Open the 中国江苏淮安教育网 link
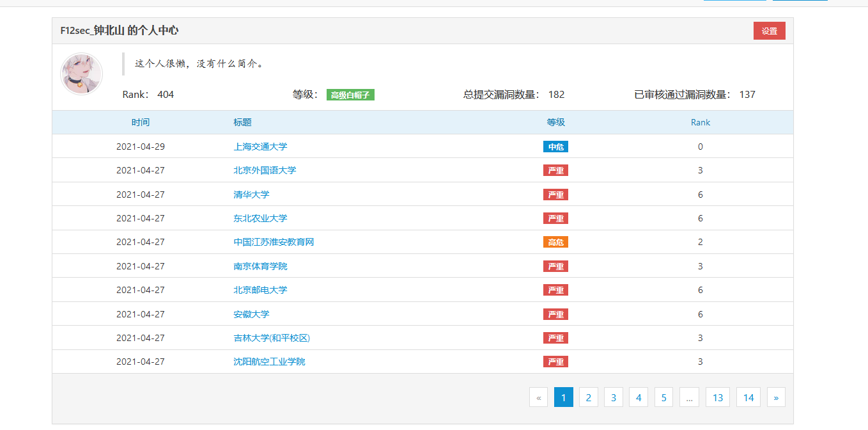 (274, 242)
